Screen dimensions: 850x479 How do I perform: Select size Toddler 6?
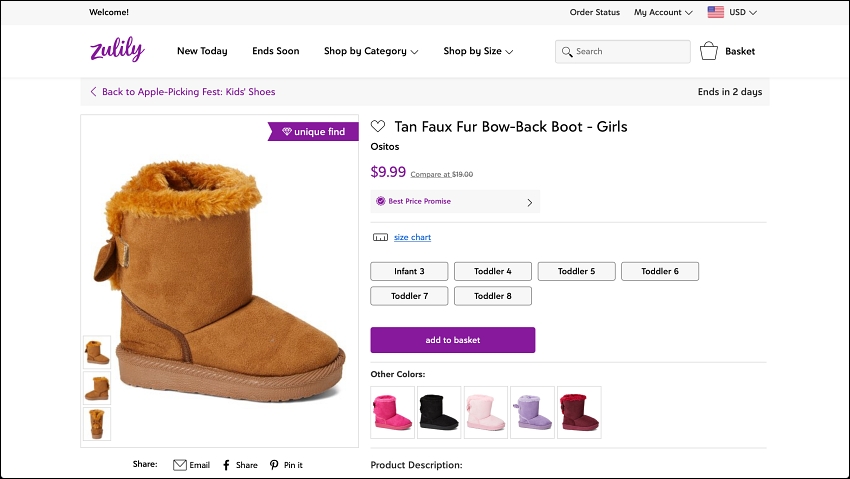tap(660, 271)
